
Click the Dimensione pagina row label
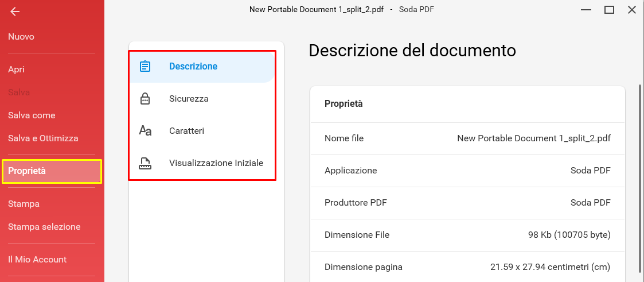click(x=364, y=267)
